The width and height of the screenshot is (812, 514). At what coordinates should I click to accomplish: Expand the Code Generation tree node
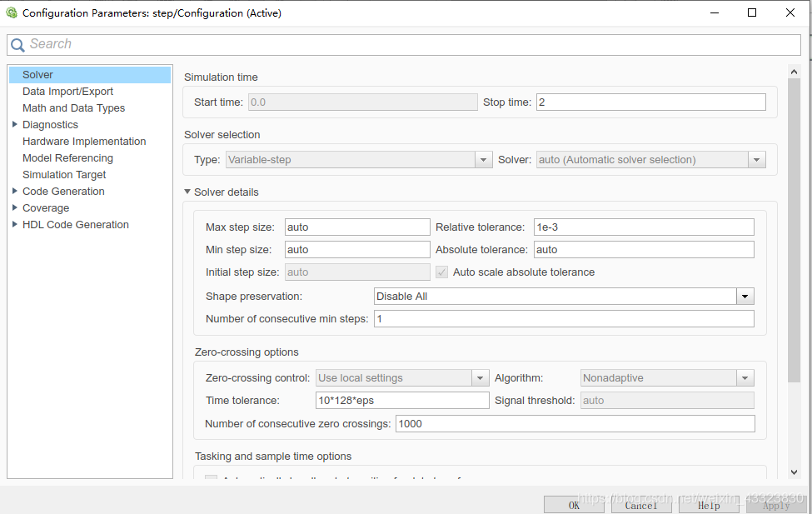click(x=14, y=192)
